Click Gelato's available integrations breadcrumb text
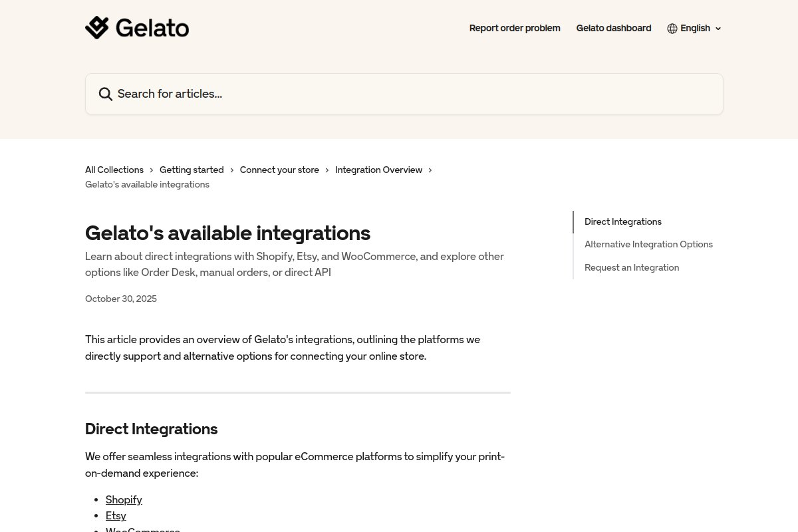Image resolution: width=798 pixels, height=532 pixels. coord(147,184)
